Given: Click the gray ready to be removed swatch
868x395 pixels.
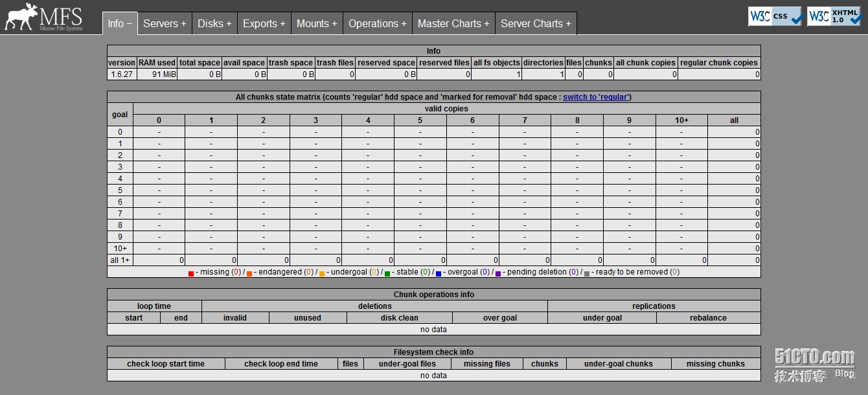Looking at the screenshot, I should 587,273.
